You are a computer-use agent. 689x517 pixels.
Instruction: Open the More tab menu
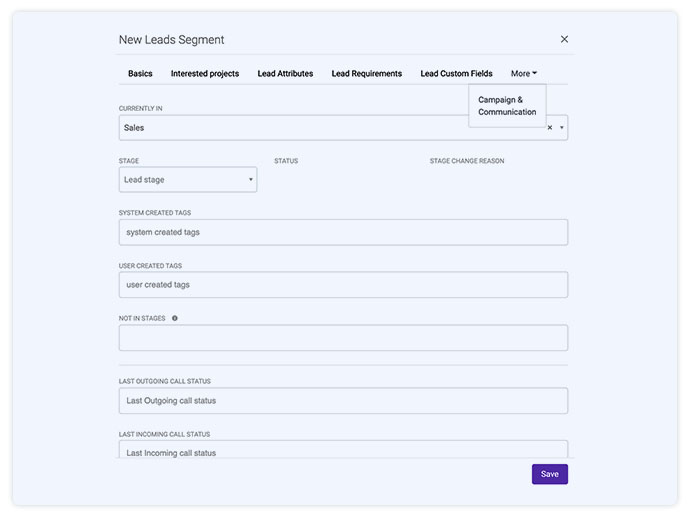pos(524,73)
